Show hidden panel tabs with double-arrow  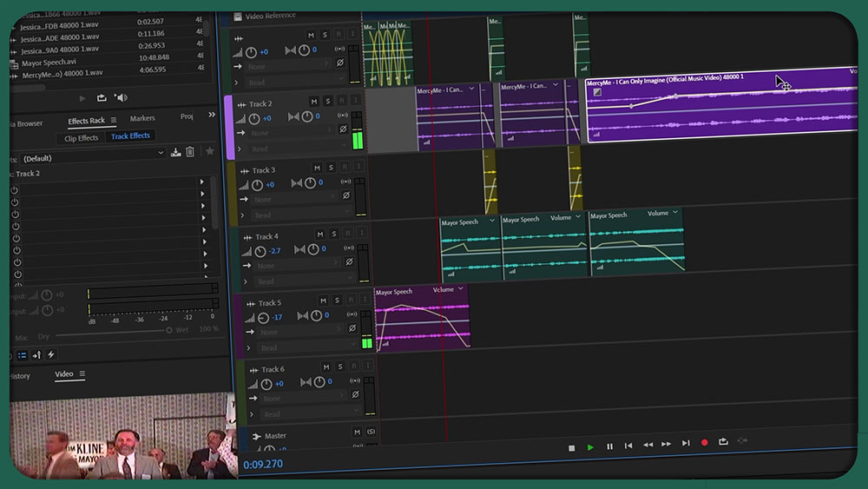(x=212, y=115)
